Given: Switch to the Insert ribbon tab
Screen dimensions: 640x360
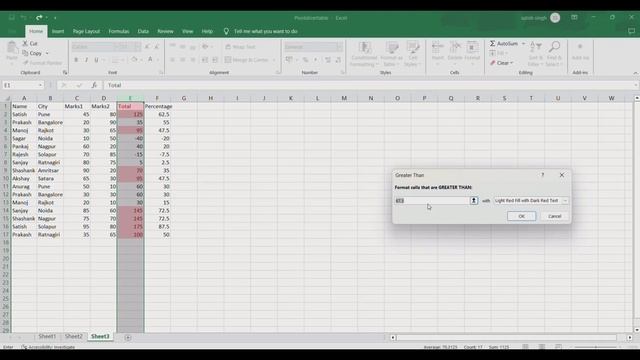Looking at the screenshot, I should click(x=58, y=31).
